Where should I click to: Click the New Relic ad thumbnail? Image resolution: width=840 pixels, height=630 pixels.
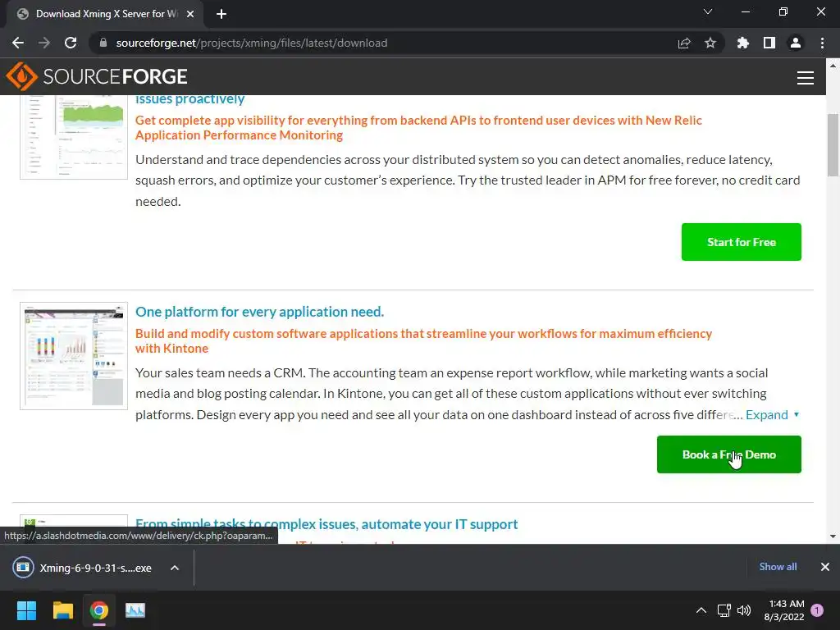(74, 137)
